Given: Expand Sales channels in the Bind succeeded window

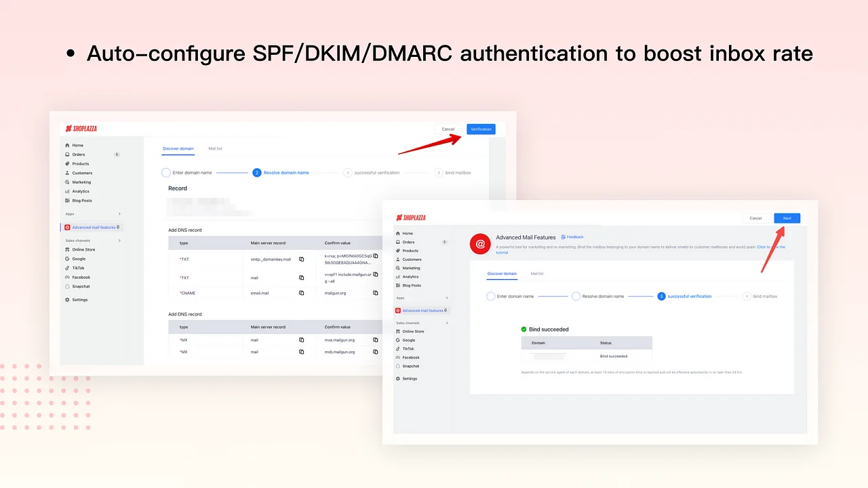Looking at the screenshot, I should click(446, 323).
